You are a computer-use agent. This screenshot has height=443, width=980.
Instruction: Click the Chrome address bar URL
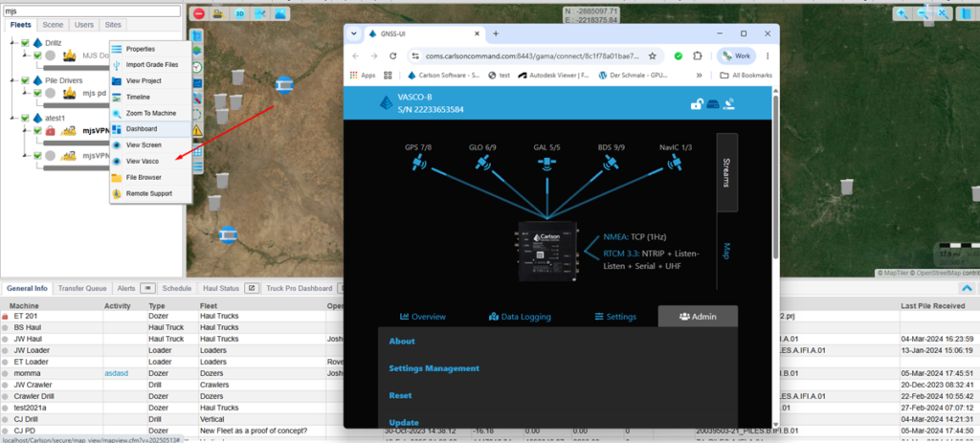point(532,55)
